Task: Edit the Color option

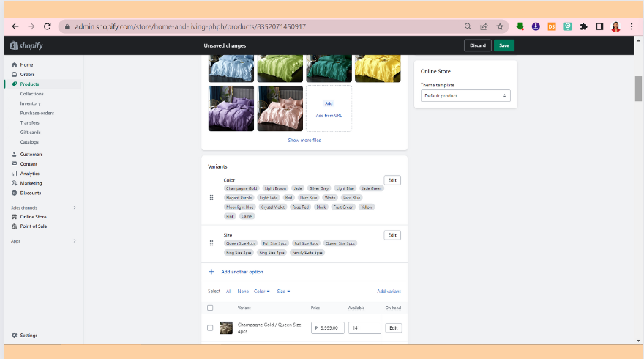Action: [392, 180]
